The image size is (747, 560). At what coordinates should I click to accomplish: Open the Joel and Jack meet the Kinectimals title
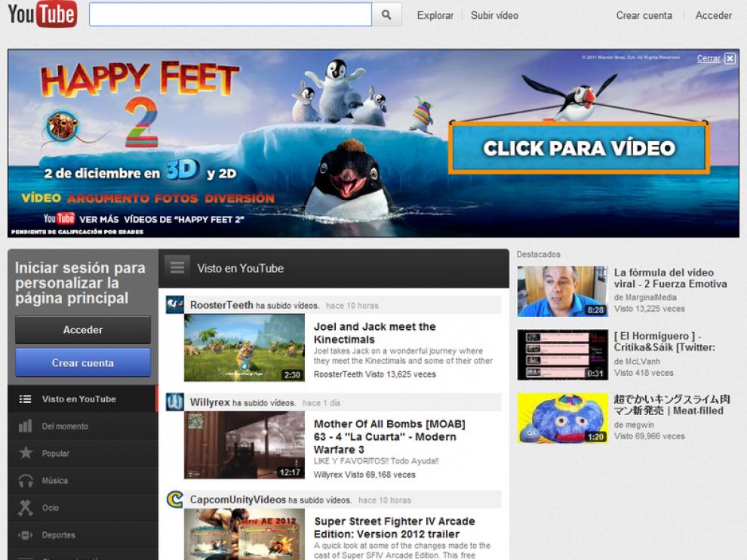[374, 333]
